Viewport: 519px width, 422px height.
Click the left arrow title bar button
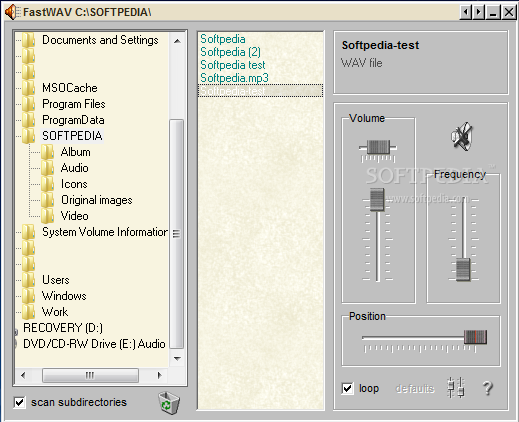click(466, 12)
